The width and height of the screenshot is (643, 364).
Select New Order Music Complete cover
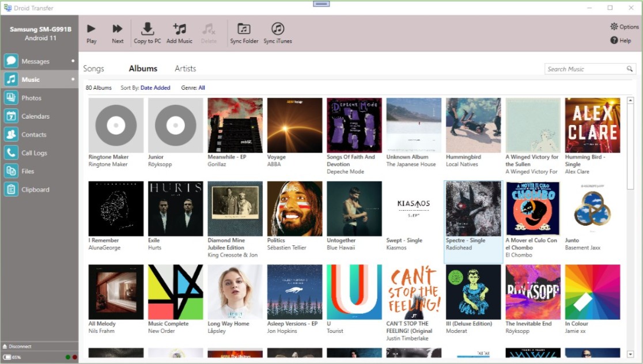point(176,292)
